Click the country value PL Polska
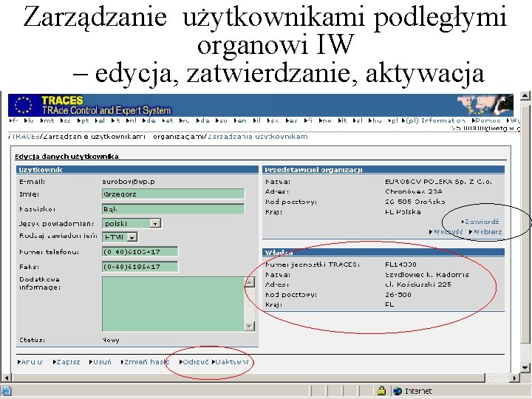Image resolution: width=532 pixels, height=399 pixels. click(x=403, y=212)
